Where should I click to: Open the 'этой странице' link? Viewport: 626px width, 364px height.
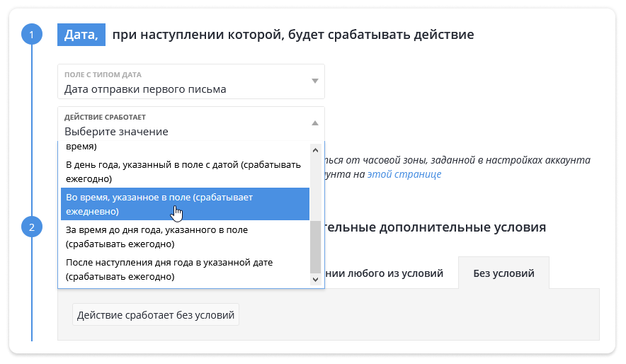pyautogui.click(x=404, y=174)
